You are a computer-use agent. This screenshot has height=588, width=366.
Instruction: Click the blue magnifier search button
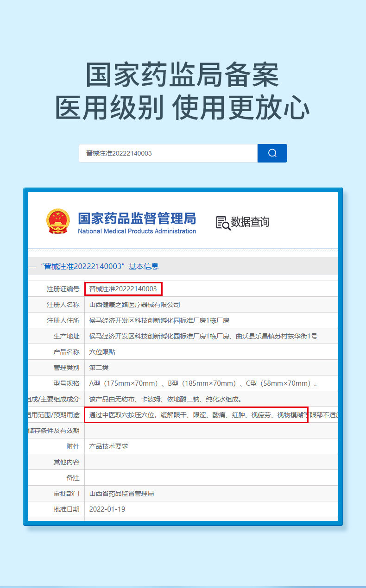[x=272, y=153]
